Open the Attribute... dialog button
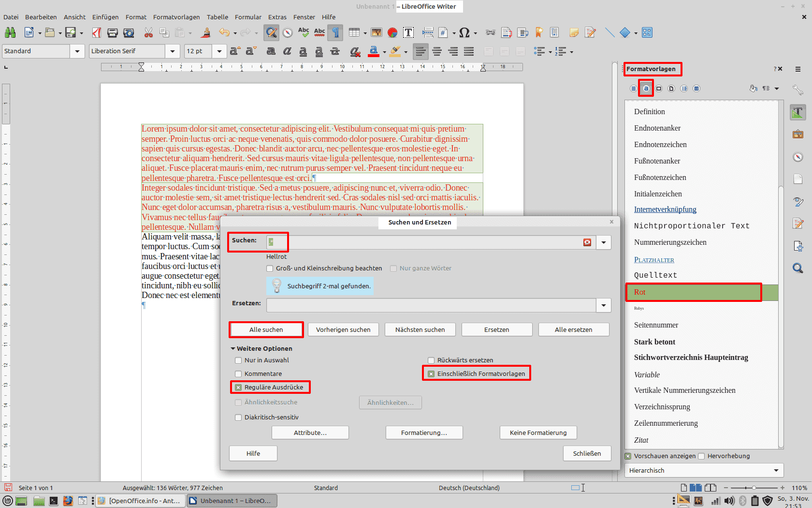Screen dimensions: 812x508 [310, 433]
